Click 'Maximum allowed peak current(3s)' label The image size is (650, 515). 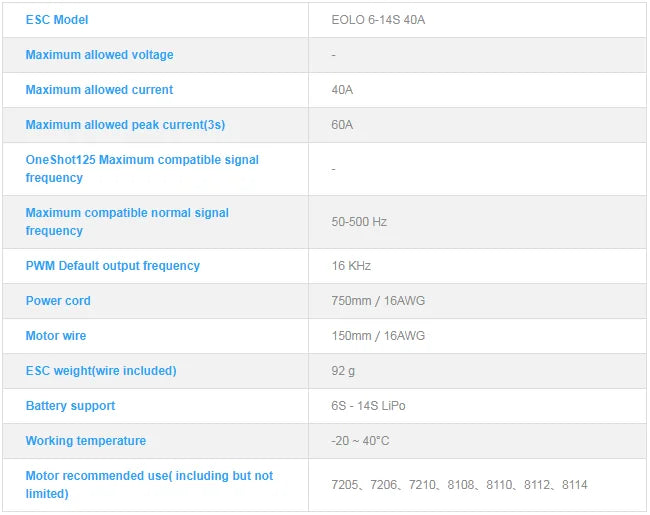[x=125, y=125]
